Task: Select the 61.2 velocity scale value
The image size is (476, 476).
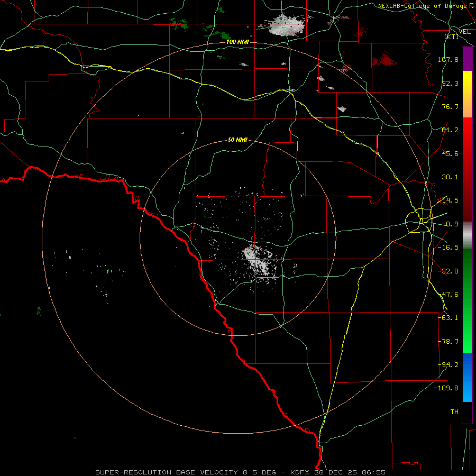Action: tap(450, 130)
